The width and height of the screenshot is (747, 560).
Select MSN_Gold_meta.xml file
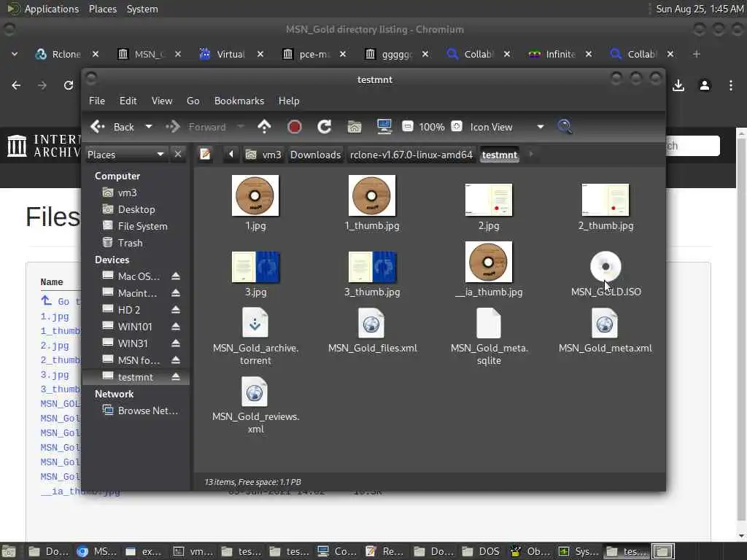click(x=605, y=330)
